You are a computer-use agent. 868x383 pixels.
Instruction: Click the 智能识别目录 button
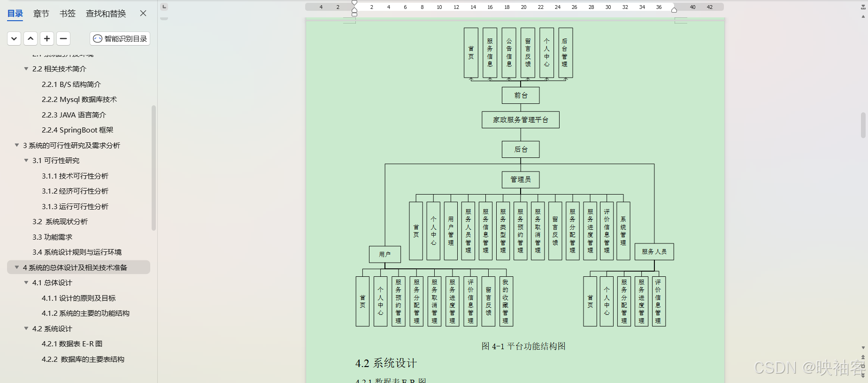(x=120, y=39)
